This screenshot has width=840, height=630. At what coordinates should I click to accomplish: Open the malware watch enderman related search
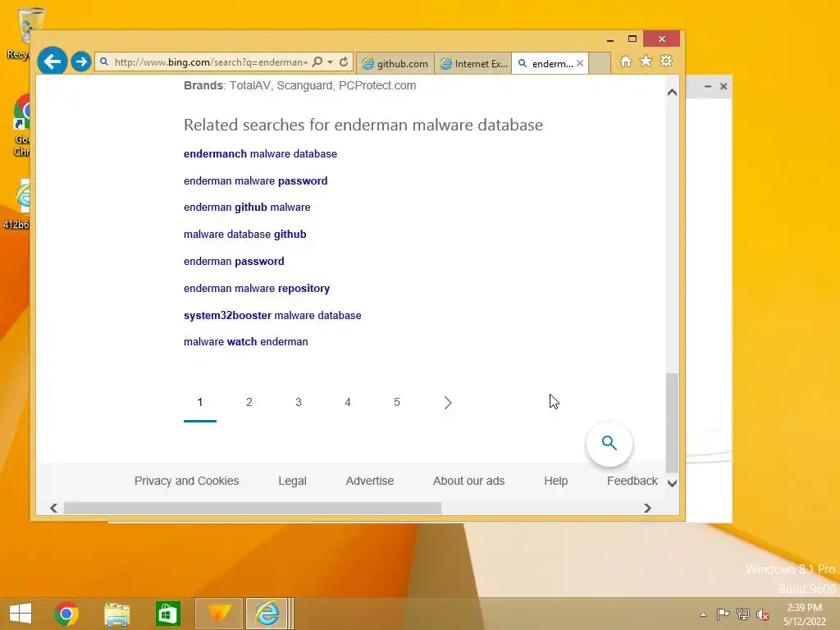(246, 342)
